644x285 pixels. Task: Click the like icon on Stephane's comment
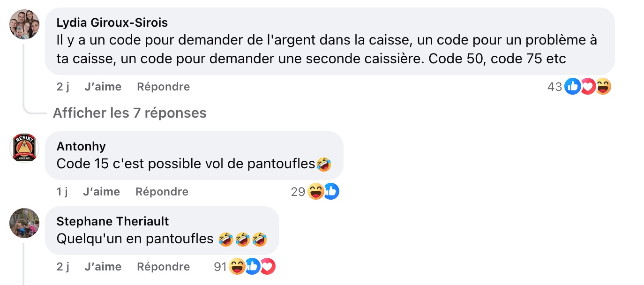[x=252, y=266]
